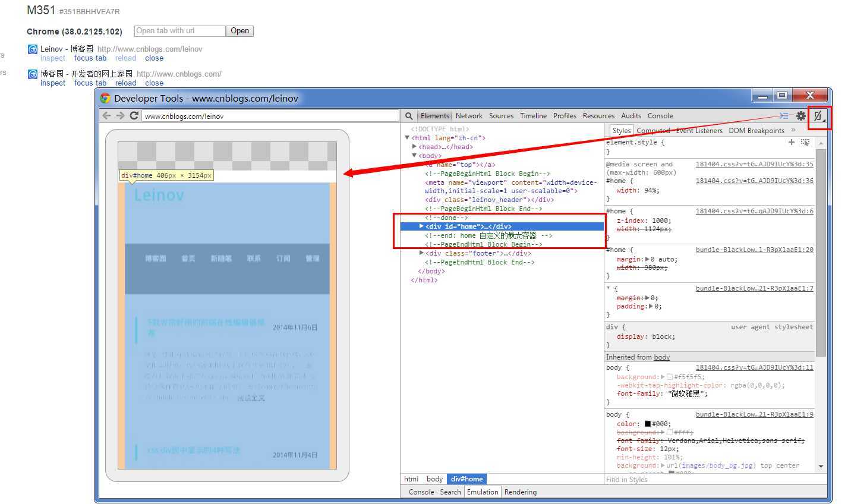Click the back arrow in Developer Tools

click(x=107, y=116)
